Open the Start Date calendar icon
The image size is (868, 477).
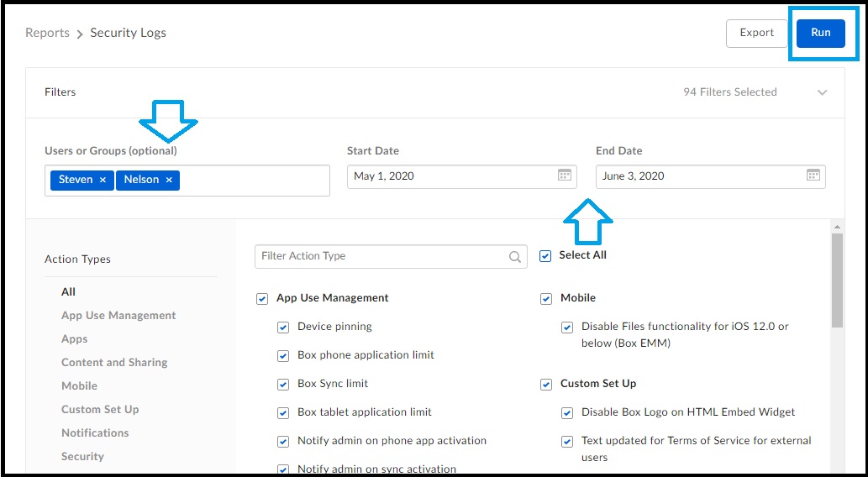[x=564, y=176]
